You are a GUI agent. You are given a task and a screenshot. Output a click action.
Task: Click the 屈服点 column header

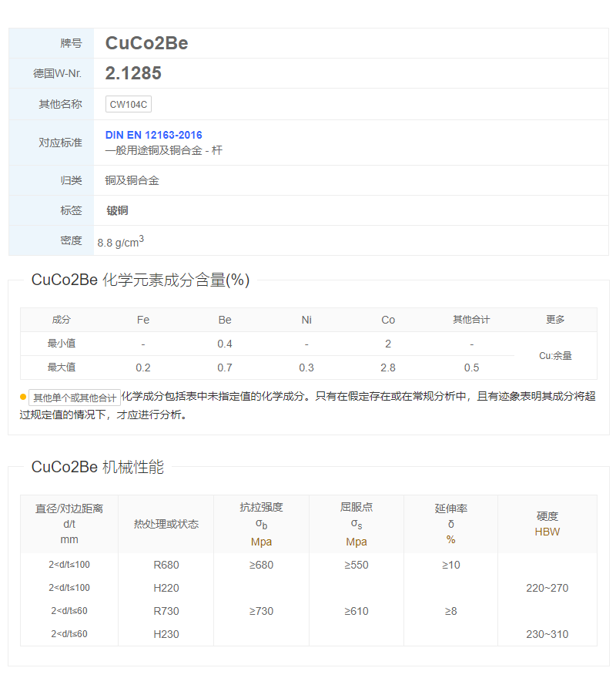(357, 524)
